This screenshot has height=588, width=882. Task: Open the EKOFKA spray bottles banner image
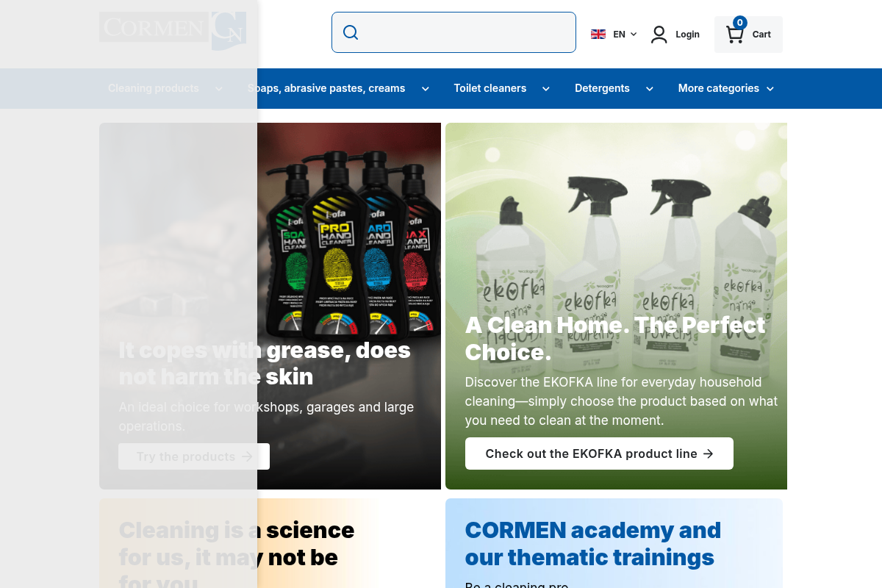tap(616, 306)
